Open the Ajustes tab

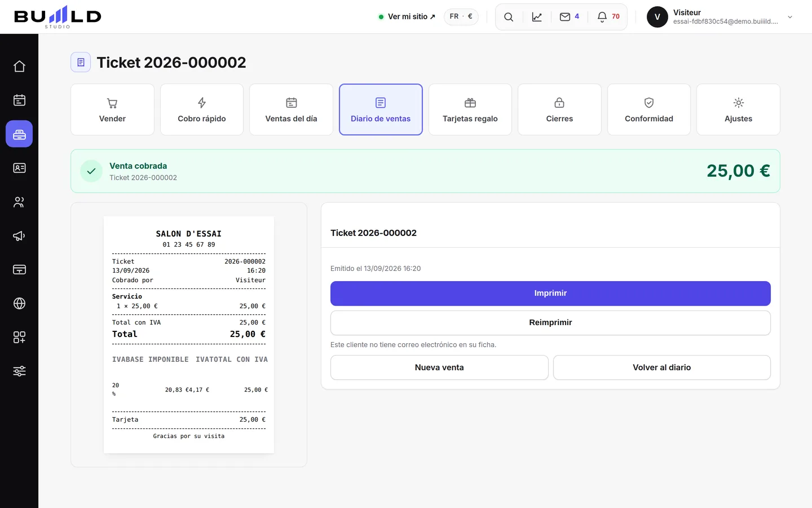pos(739,110)
